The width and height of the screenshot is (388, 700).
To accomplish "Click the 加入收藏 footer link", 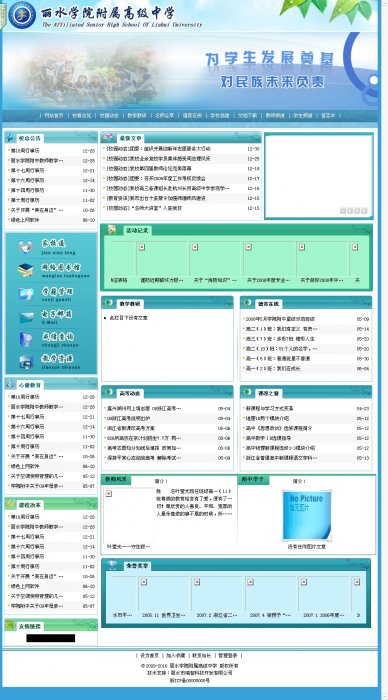I will 175,656.
